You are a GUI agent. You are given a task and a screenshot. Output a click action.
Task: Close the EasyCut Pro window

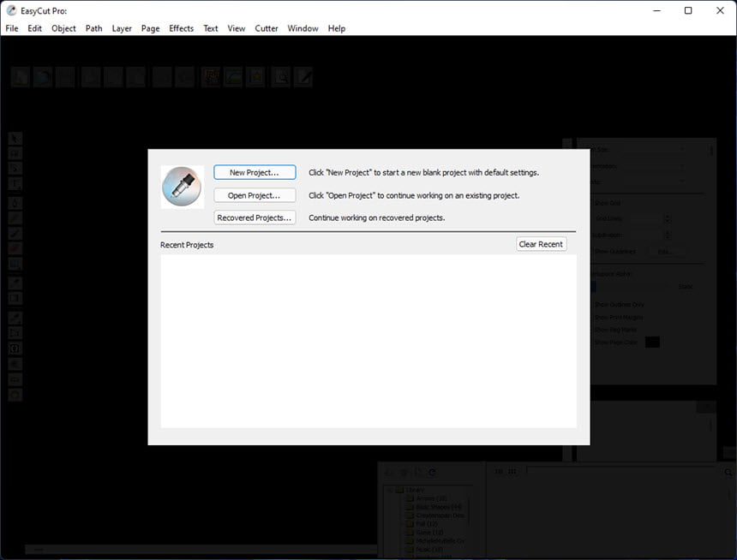coord(720,10)
